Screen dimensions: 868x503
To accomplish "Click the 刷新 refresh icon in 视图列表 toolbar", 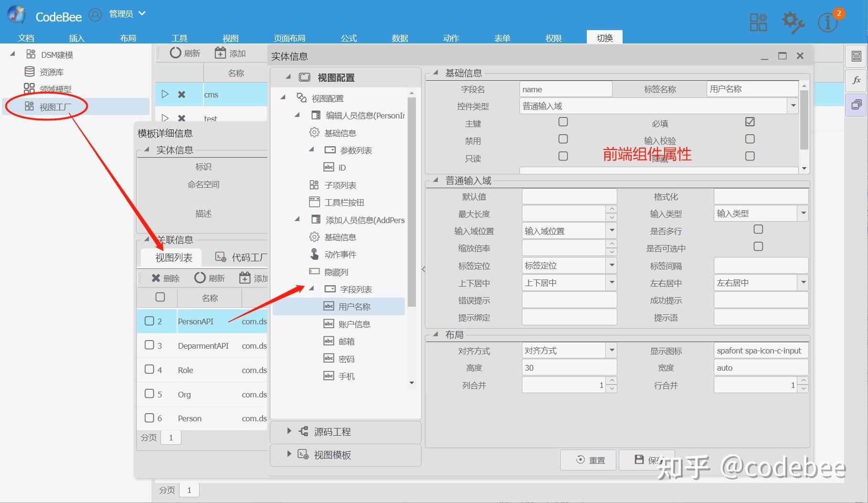I will [x=201, y=278].
